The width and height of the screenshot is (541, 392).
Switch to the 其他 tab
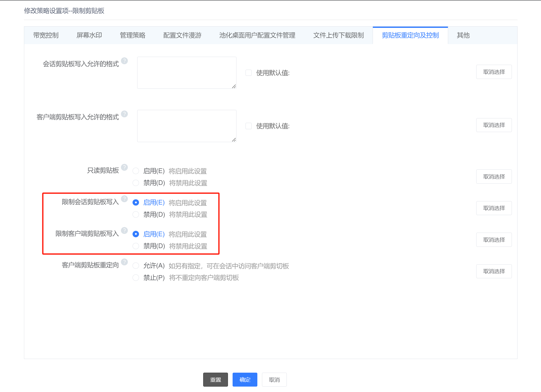(463, 35)
